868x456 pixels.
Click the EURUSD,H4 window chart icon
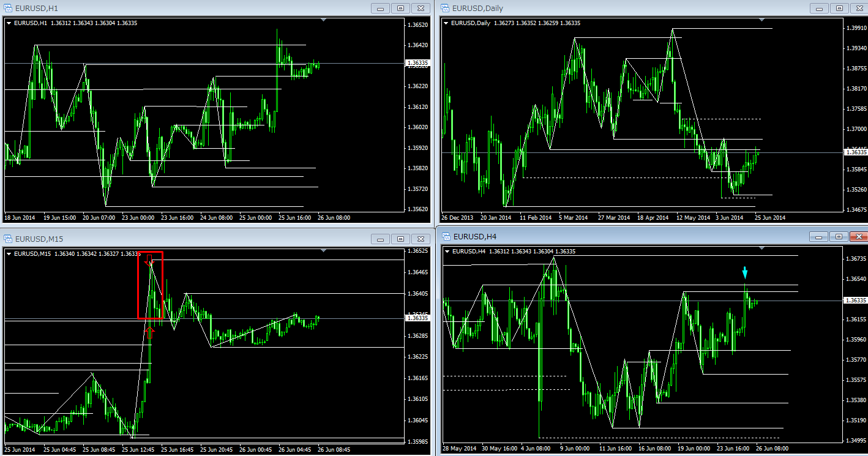click(446, 236)
